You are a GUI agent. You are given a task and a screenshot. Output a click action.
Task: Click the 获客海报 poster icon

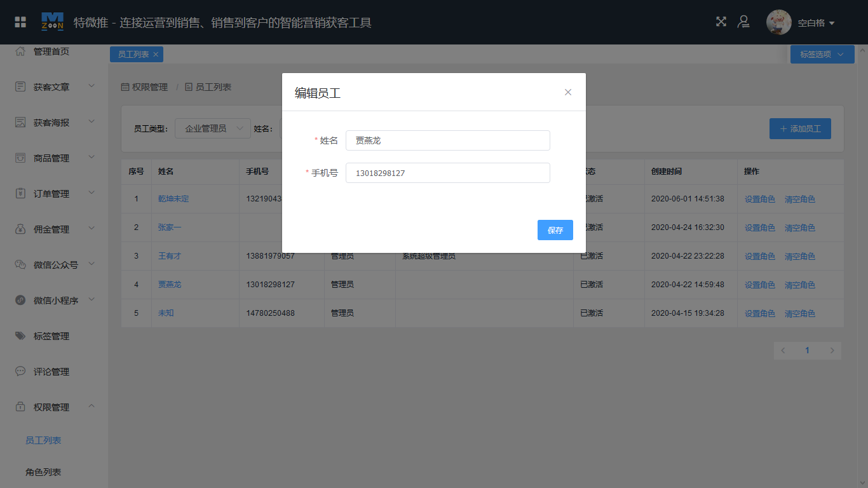coord(20,122)
